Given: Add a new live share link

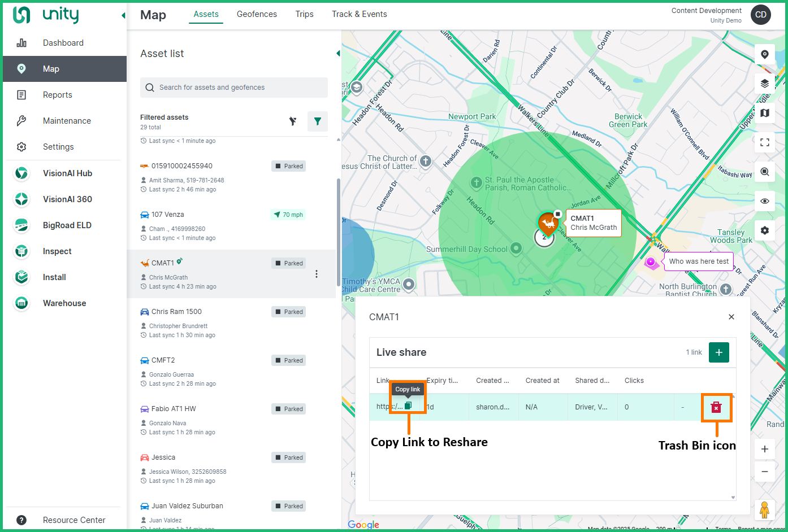Looking at the screenshot, I should point(718,352).
